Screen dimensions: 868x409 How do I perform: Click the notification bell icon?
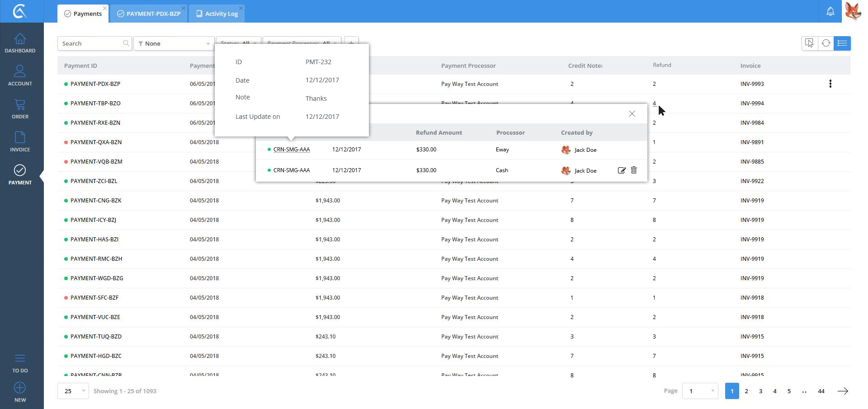tap(830, 11)
